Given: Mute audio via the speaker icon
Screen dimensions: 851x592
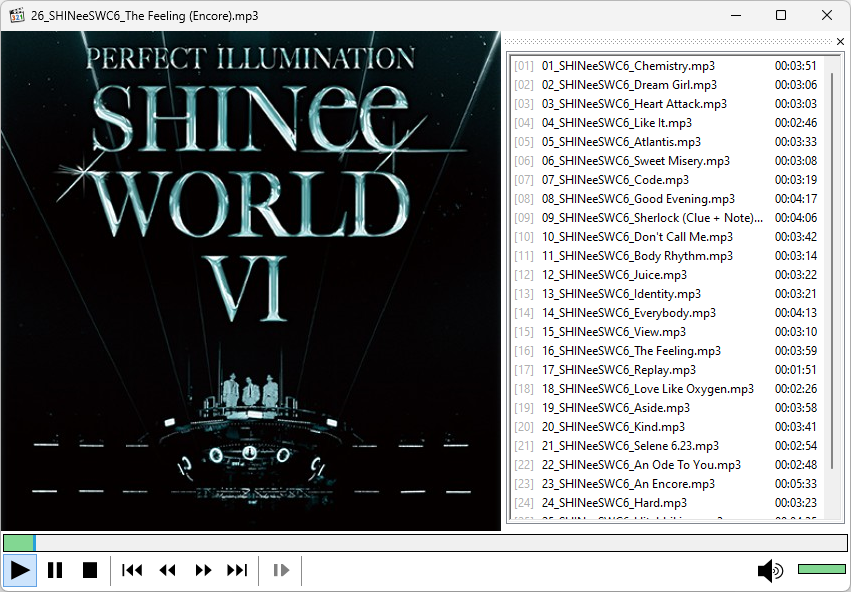Looking at the screenshot, I should 770,570.
